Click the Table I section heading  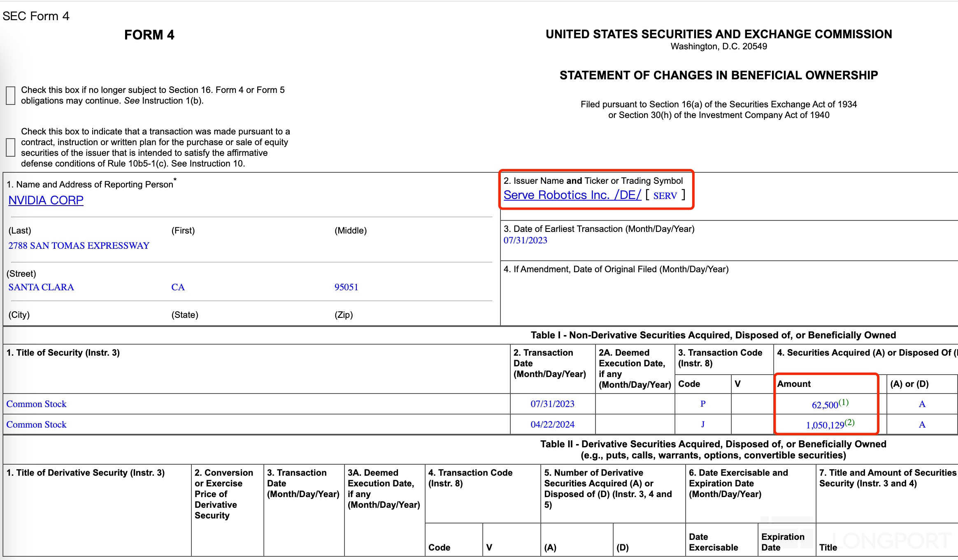(713, 335)
